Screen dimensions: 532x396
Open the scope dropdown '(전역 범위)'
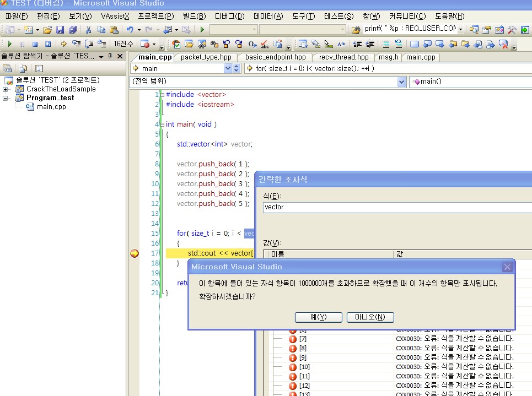402,82
